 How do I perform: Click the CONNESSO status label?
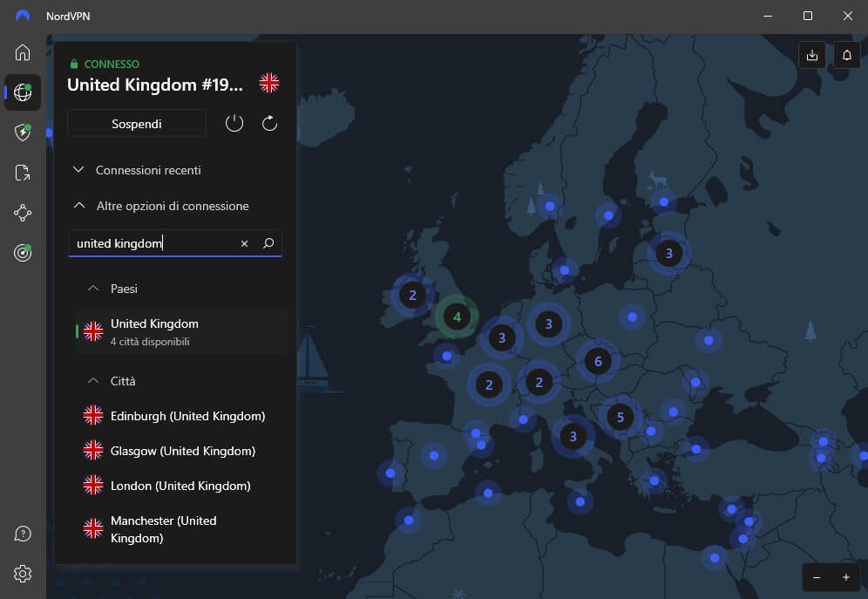point(112,64)
